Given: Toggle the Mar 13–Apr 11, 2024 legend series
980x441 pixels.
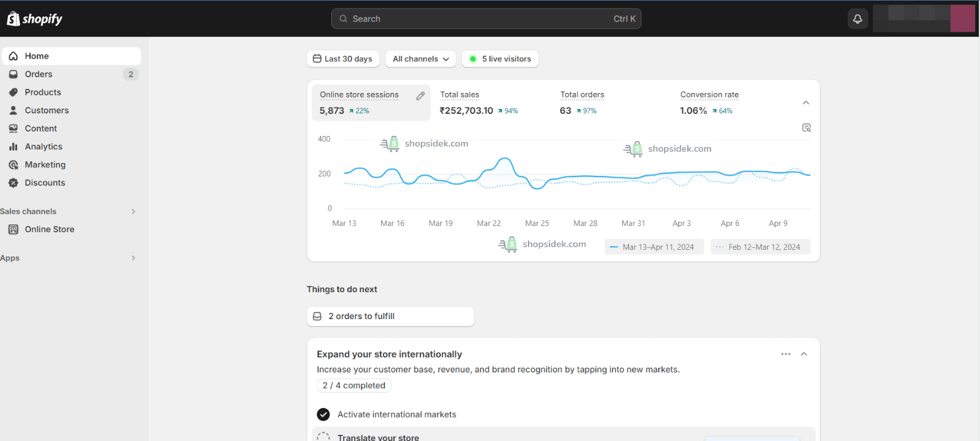Looking at the screenshot, I should (654, 247).
